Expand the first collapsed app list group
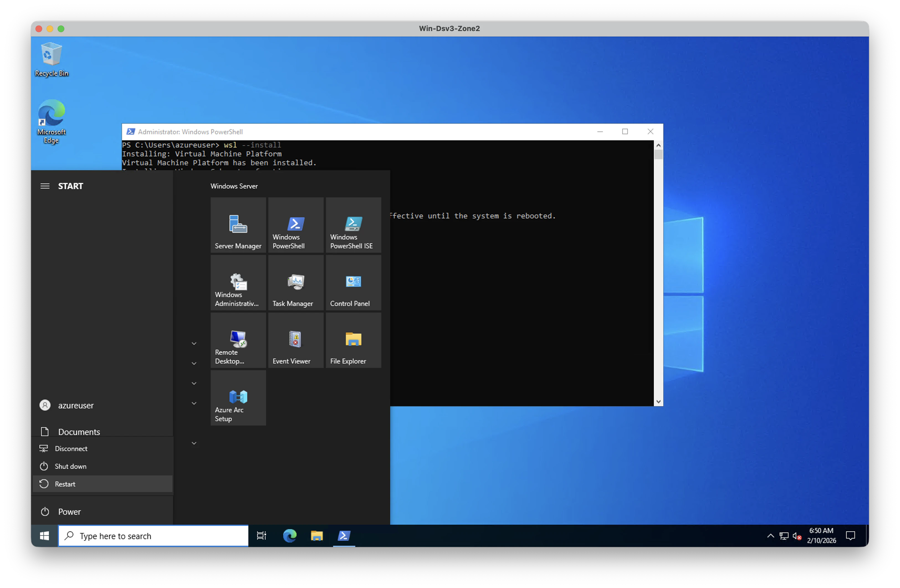Screen dimensions: 900x588 194,343
